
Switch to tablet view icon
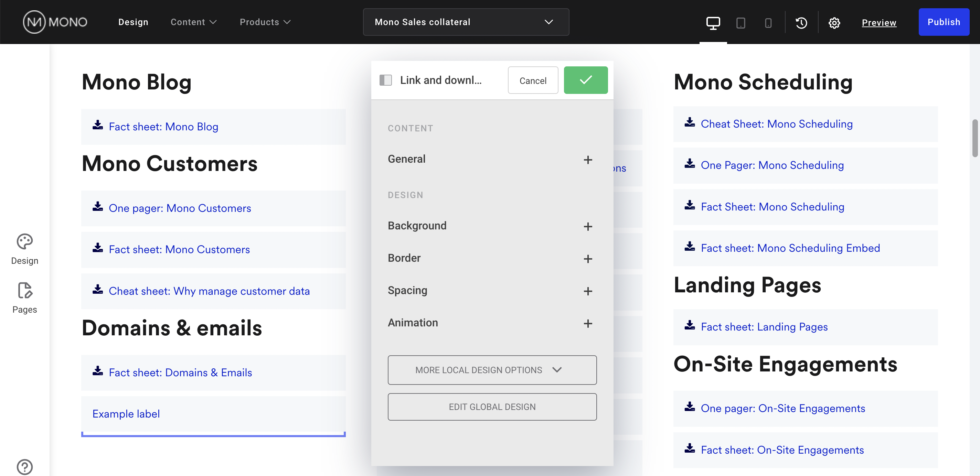click(x=740, y=23)
